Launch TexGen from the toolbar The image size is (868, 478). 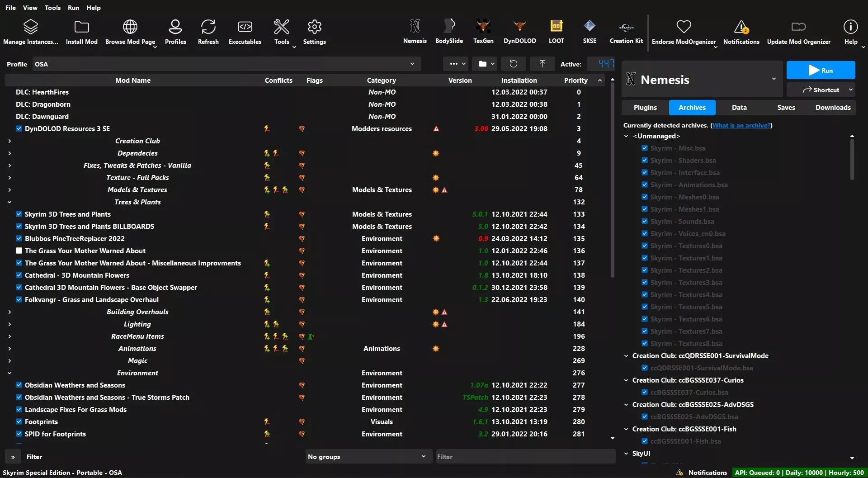(x=483, y=31)
